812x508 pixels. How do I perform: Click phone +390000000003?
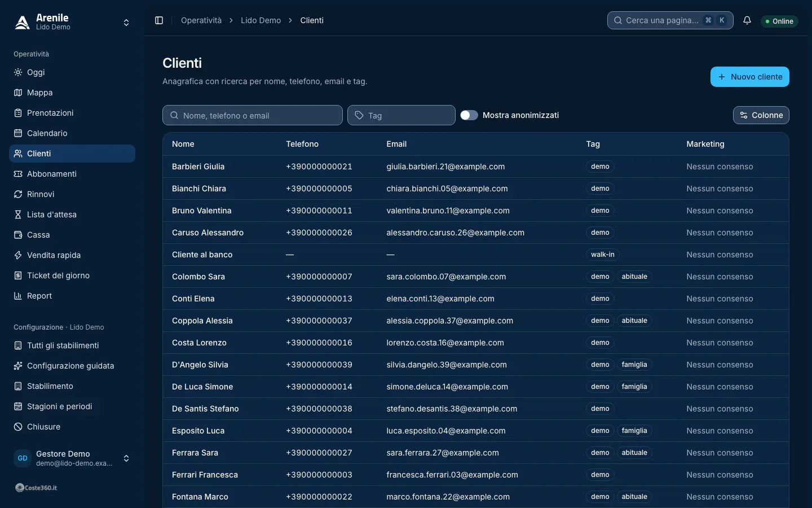click(319, 475)
